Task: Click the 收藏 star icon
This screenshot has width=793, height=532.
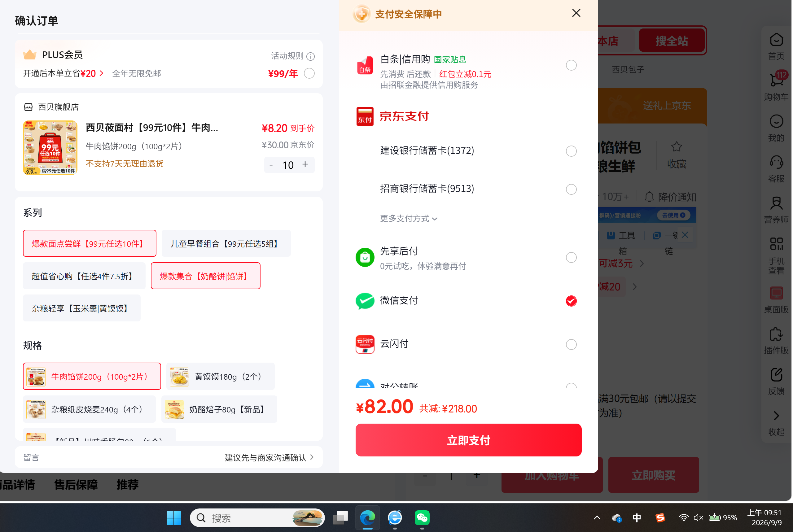Action: tap(676, 146)
